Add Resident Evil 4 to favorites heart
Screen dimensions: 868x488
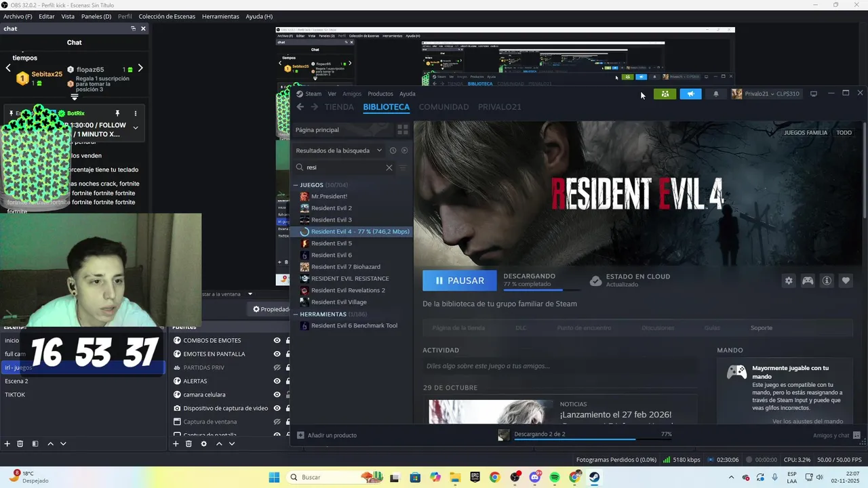point(846,281)
